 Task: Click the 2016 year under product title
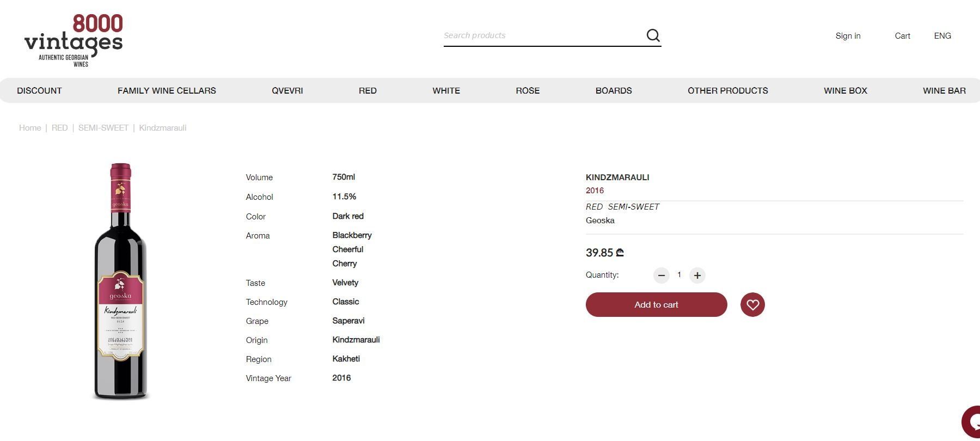click(x=595, y=191)
